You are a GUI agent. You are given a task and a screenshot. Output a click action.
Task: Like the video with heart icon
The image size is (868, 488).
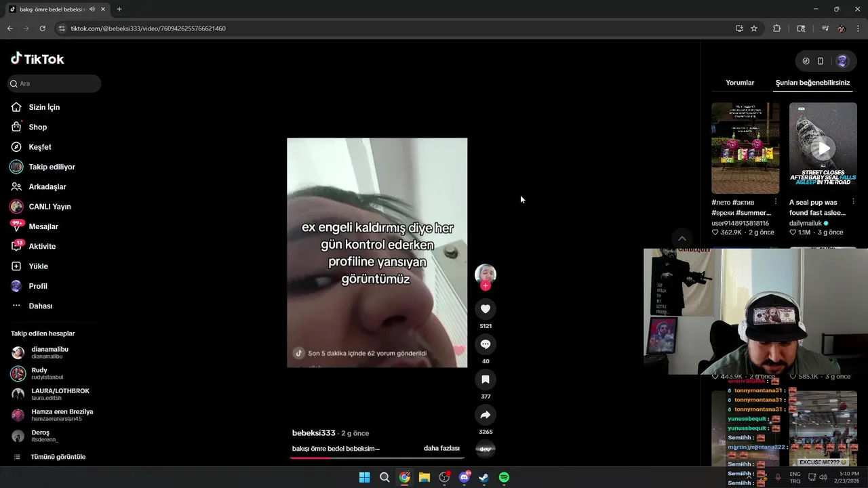point(486,309)
